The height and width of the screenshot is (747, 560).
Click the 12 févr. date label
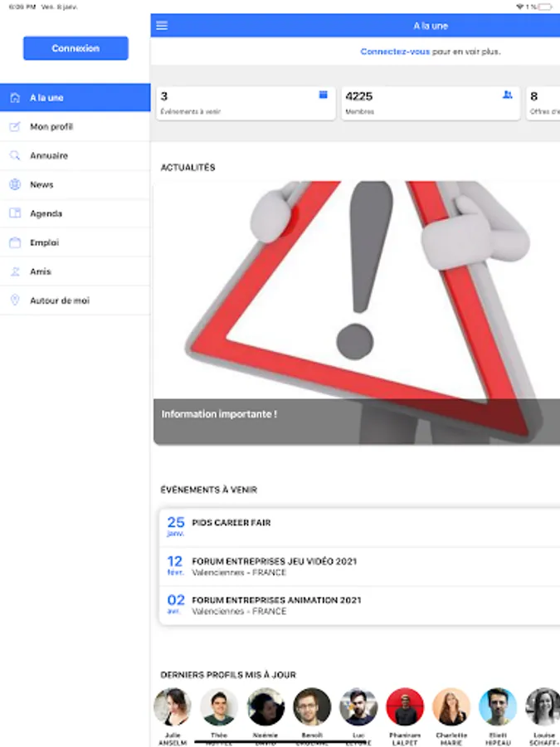click(x=175, y=565)
